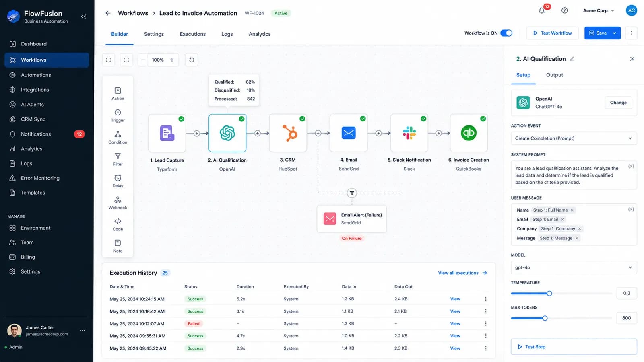Open row menu for failed 10:12:07 AM execution
The width and height of the screenshot is (644, 362).
pos(486,324)
